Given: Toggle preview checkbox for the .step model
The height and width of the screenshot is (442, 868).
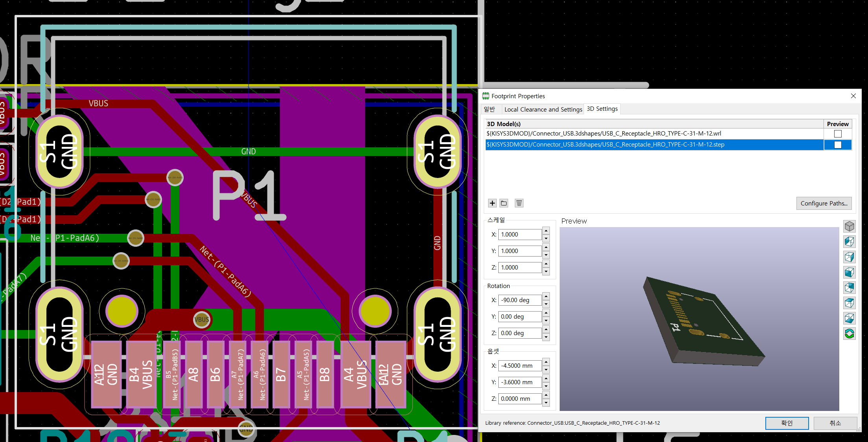Looking at the screenshot, I should (x=838, y=145).
